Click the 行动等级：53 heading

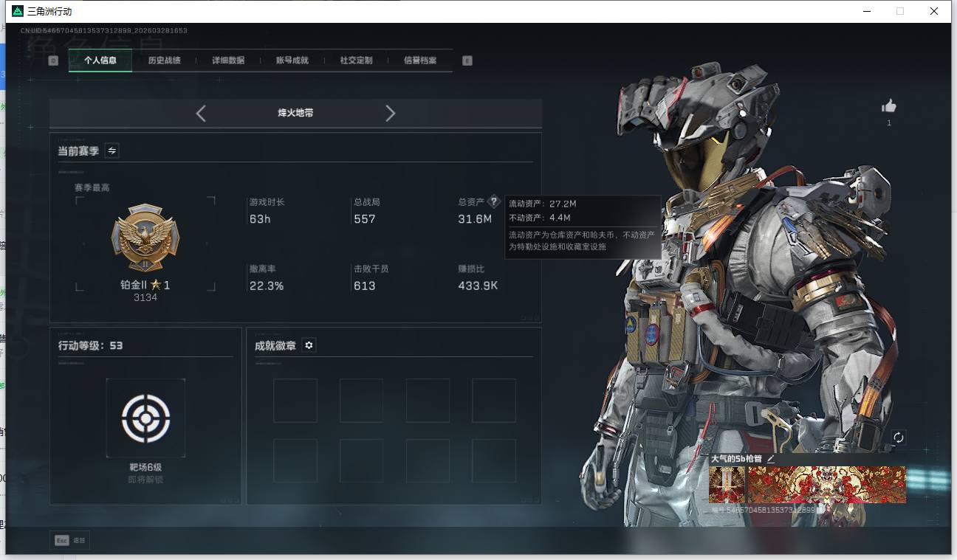click(x=91, y=345)
